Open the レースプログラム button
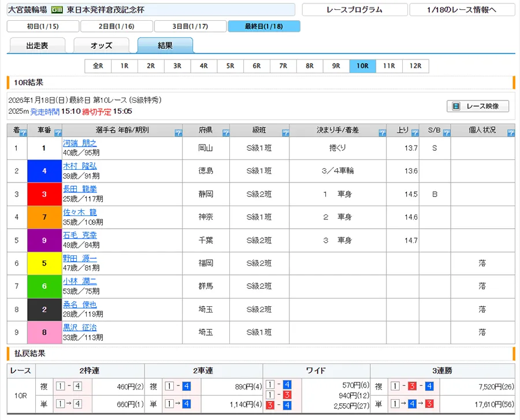This screenshot has height=420, width=520. point(354,10)
